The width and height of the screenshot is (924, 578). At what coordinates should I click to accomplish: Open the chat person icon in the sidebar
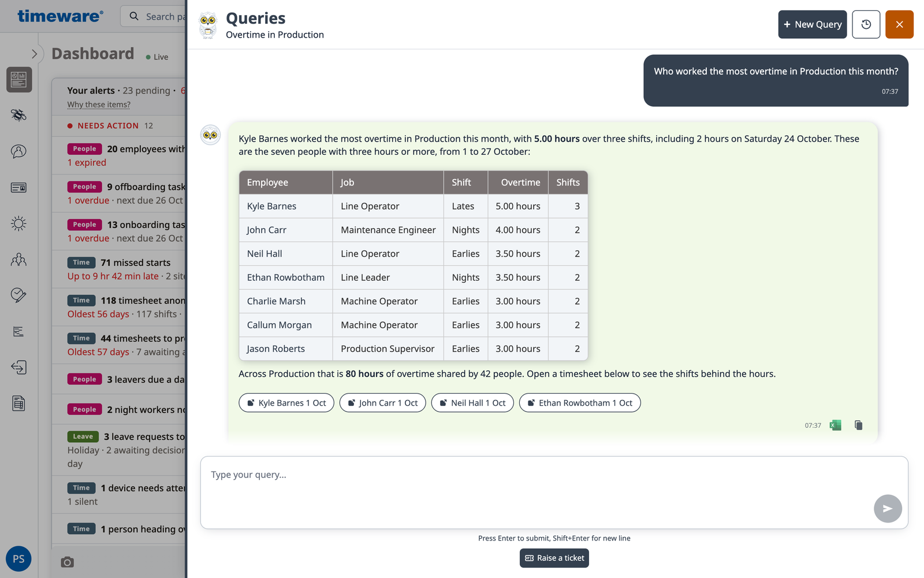tap(19, 151)
